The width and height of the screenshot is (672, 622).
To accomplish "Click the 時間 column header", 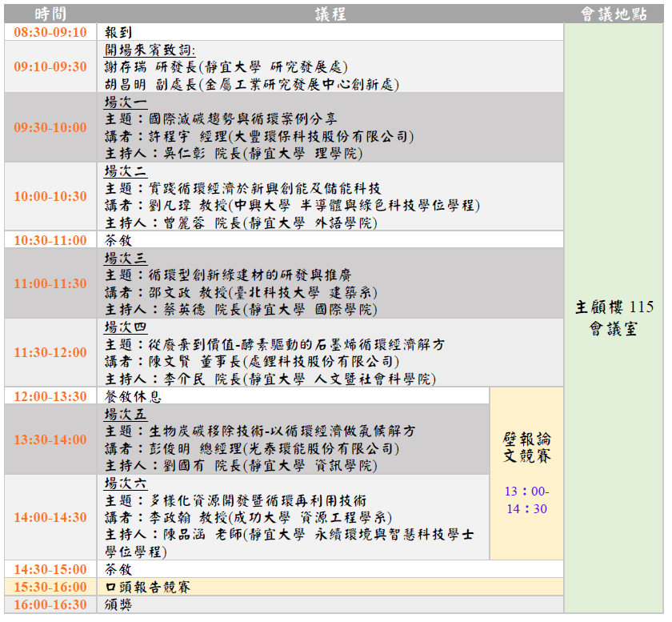I will tap(50, 14).
